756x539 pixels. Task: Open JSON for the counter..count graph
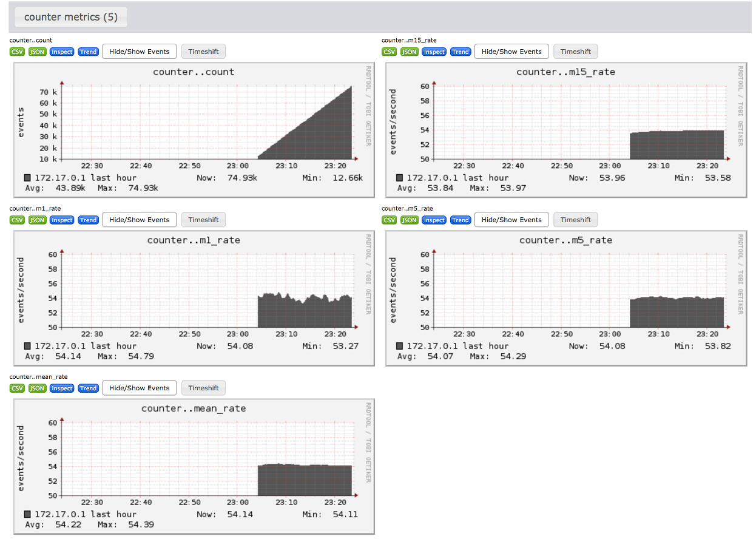[38, 52]
